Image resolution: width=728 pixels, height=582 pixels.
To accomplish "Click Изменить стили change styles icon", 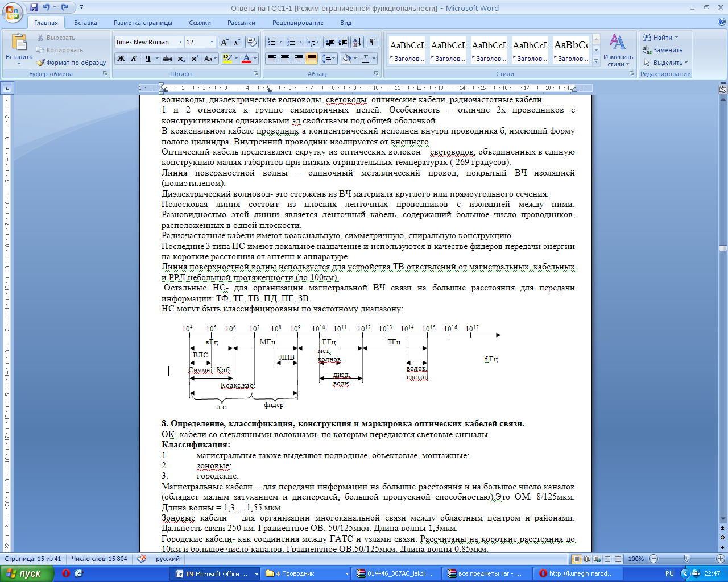I will 618,50.
